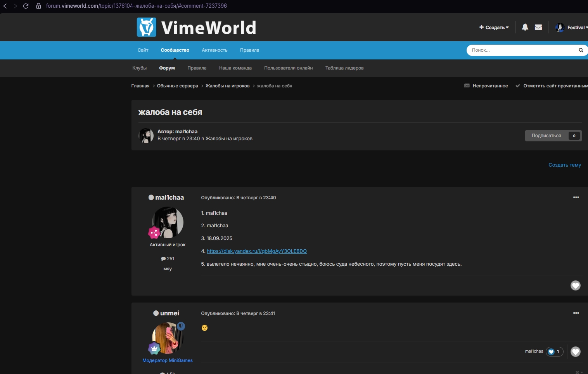Open the messages envelope icon
The width and height of the screenshot is (588, 374).
tap(538, 27)
